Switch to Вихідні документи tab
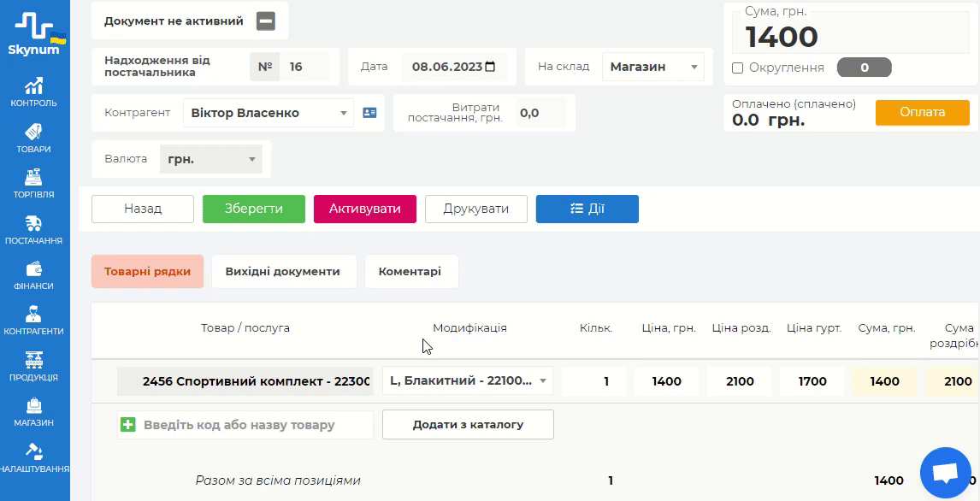Screen dimensions: 980x501 point(282,272)
